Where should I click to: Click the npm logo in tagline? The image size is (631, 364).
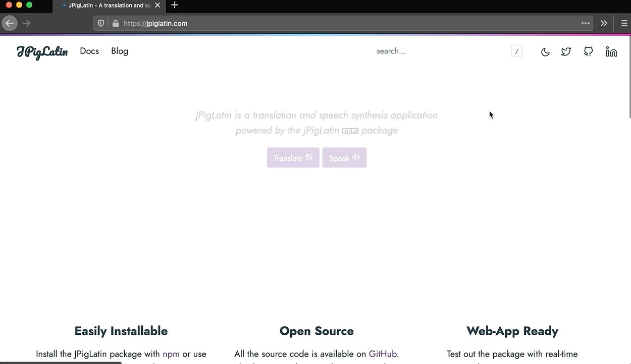click(350, 131)
